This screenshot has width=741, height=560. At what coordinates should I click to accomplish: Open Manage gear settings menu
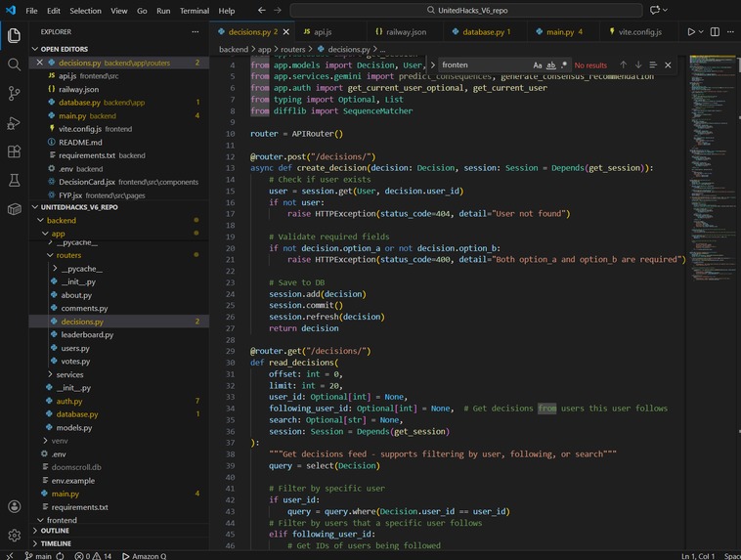tap(15, 535)
